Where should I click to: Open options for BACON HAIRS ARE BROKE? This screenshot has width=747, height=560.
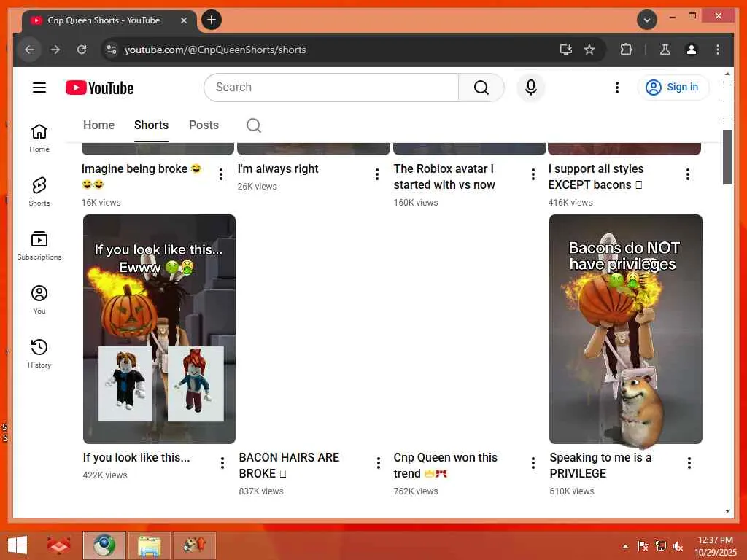379,463
